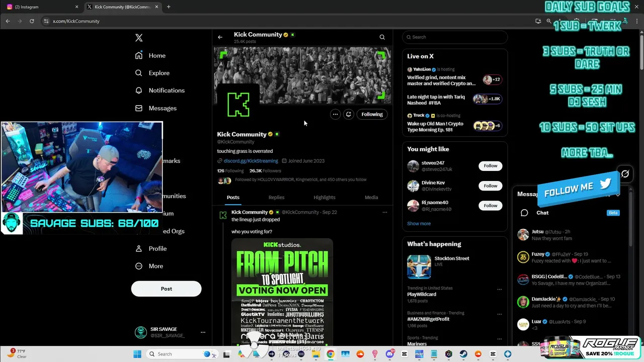This screenshot has width=644, height=362.
Task: Open the PlayWildcard trend
Action: click(422, 294)
